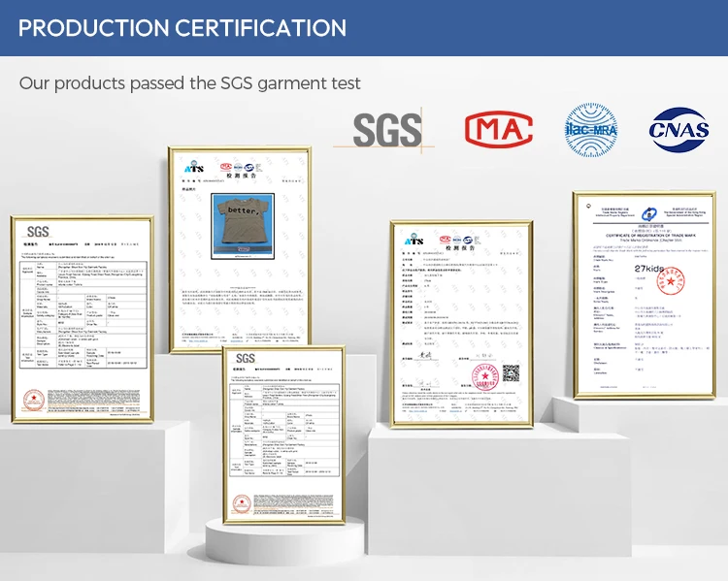The width and height of the screenshot is (728, 581).
Task: Click the red CMA certification logo
Action: [x=498, y=129]
